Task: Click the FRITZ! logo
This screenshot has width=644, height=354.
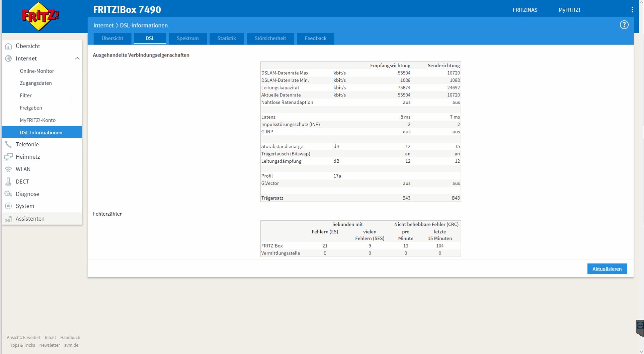Action: coord(41,16)
